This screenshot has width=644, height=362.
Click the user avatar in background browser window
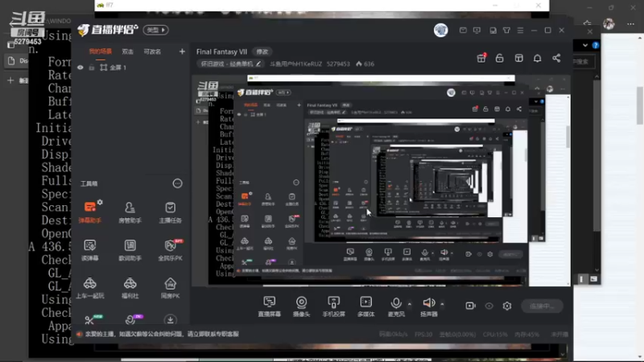(x=609, y=24)
